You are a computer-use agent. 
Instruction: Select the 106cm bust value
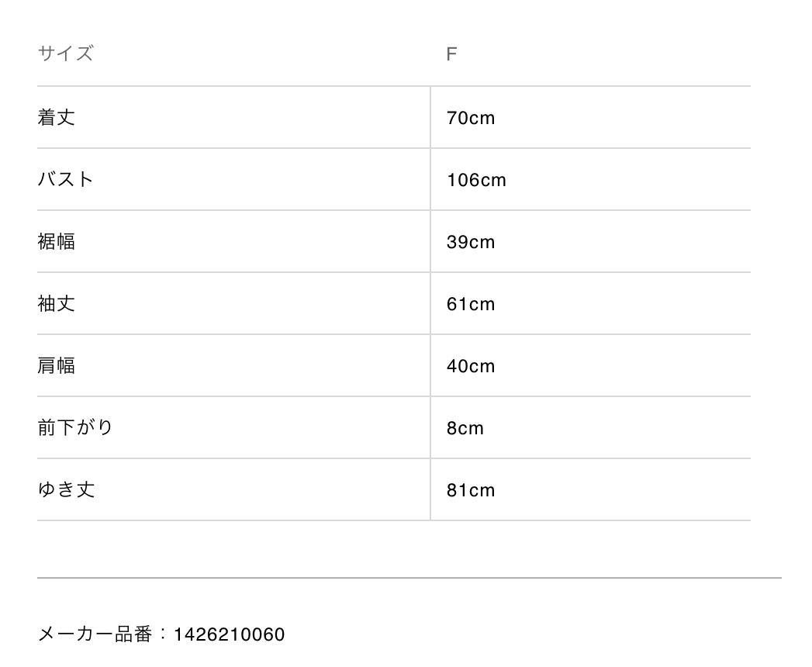(x=476, y=180)
